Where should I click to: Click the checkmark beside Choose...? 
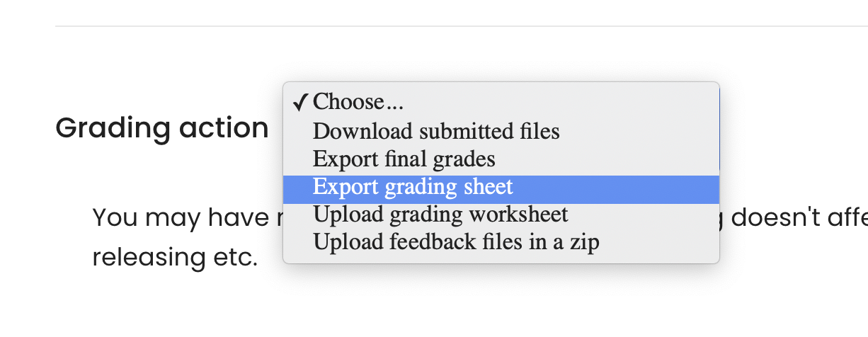coord(299,103)
